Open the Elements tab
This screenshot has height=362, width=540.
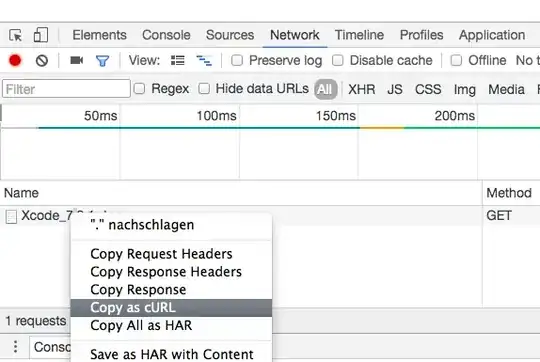click(x=100, y=35)
